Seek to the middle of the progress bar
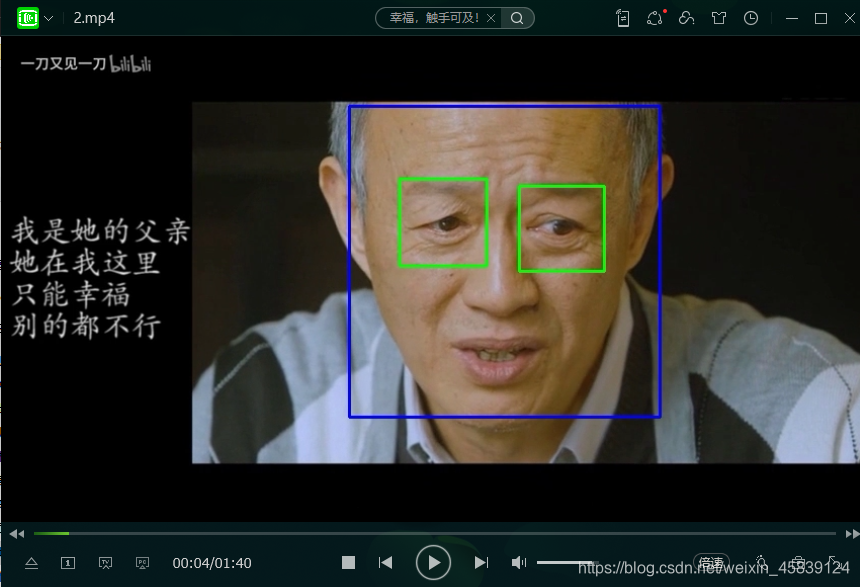This screenshot has width=860, height=587. click(434, 533)
